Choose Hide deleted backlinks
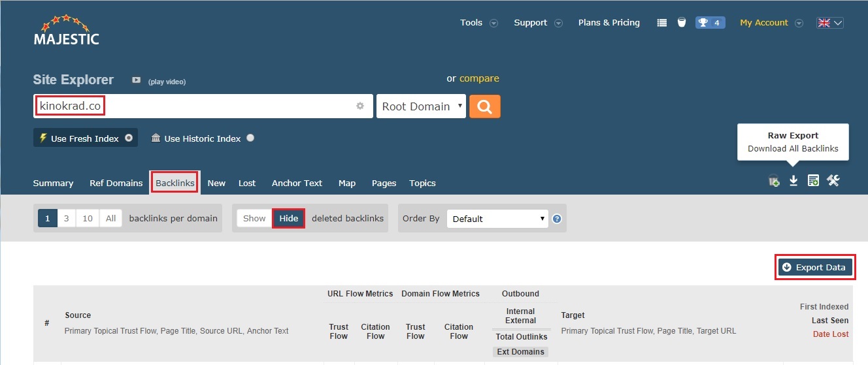Image resolution: width=868 pixels, height=365 pixels. [x=289, y=218]
